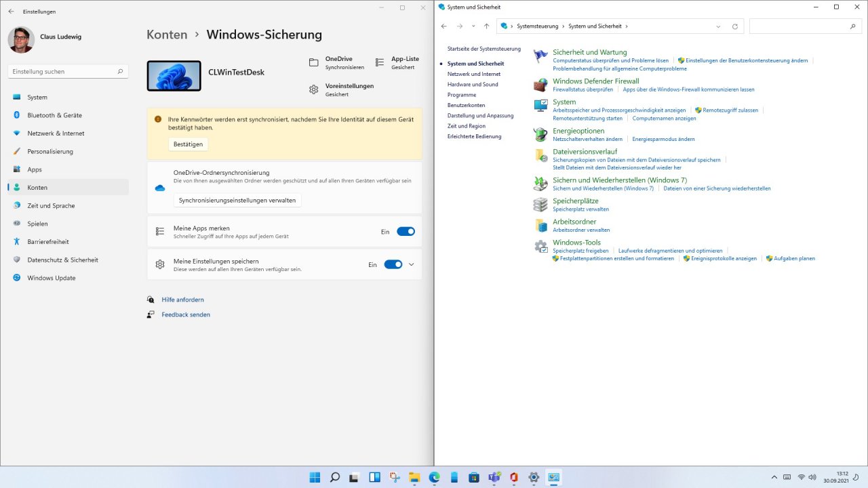Click the Ereignisprotokolle anzeigen link
The width and height of the screenshot is (868, 488).
[724, 258]
